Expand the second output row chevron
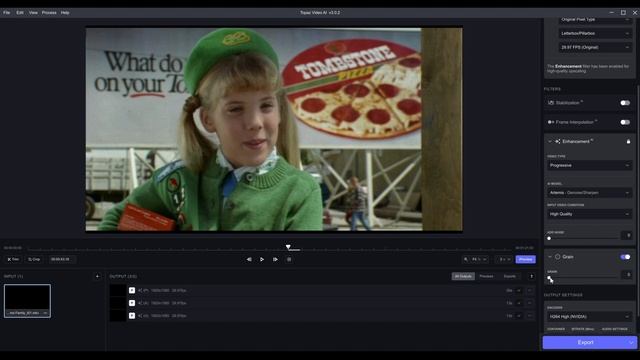Viewport: 640px width, 360px height. tap(519, 303)
